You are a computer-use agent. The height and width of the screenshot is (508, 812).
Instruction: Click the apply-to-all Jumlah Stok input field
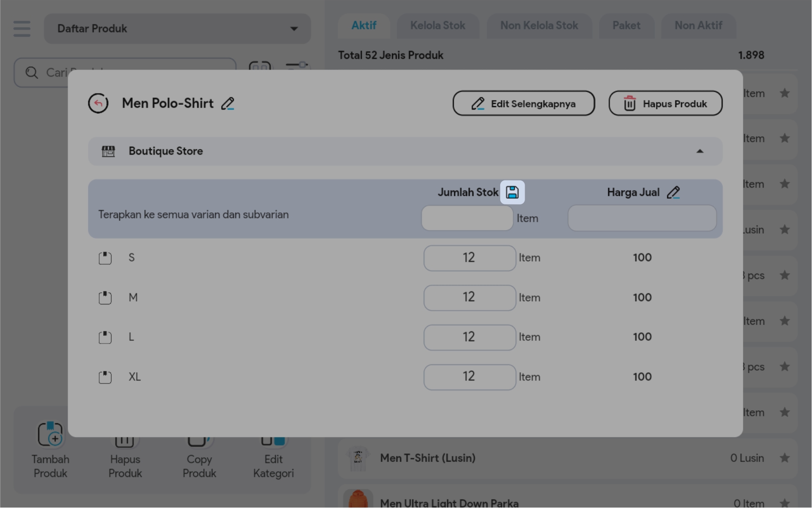click(467, 218)
